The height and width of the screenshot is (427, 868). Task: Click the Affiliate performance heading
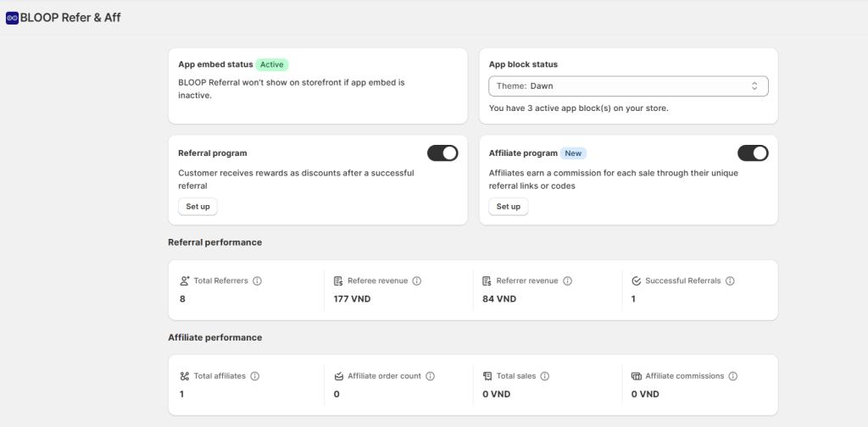tap(214, 337)
